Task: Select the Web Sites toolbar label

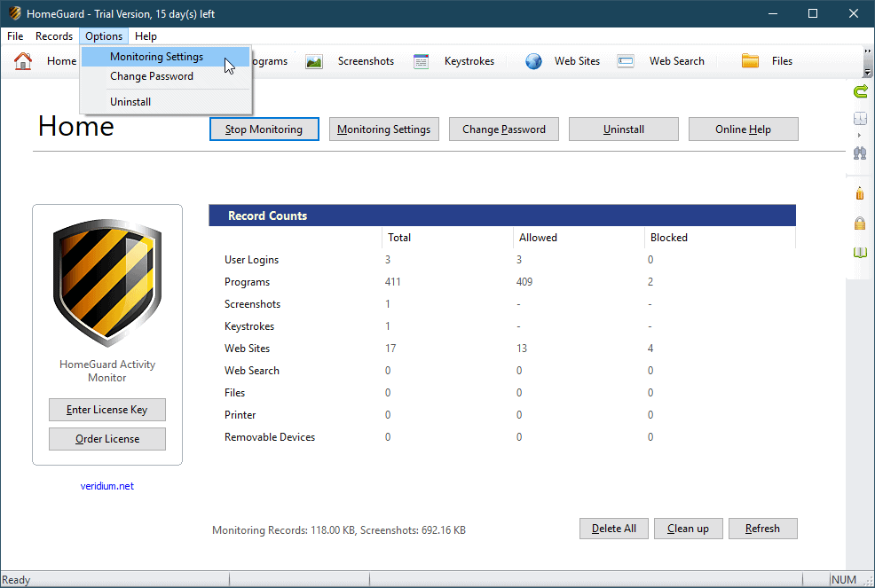Action: [577, 61]
